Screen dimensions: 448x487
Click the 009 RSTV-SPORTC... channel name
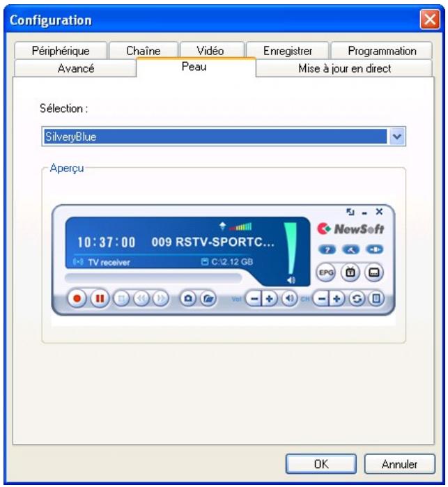[x=213, y=242]
